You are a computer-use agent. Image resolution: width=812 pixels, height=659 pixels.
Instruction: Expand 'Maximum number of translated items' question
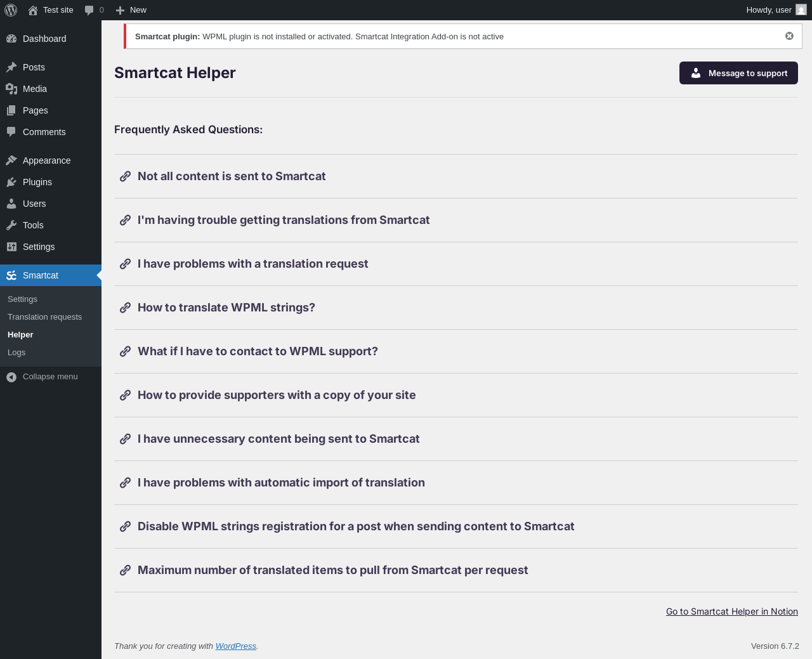(332, 570)
